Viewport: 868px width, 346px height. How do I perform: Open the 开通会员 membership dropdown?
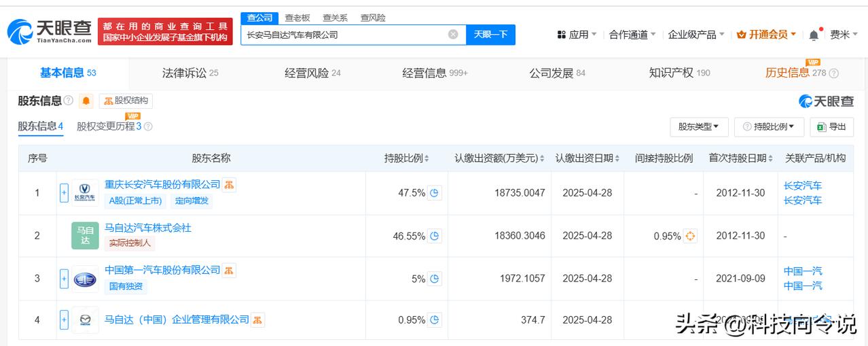coord(766,35)
